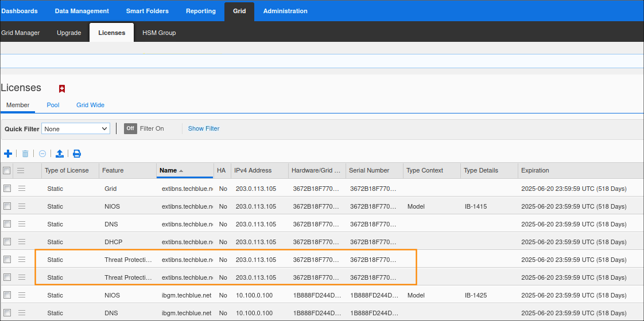644x321 pixels.
Task: Click the upload export icon in toolbar
Action: (60, 154)
